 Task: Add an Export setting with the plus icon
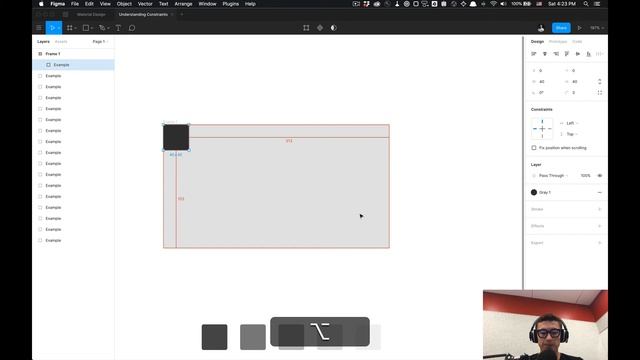(x=600, y=242)
